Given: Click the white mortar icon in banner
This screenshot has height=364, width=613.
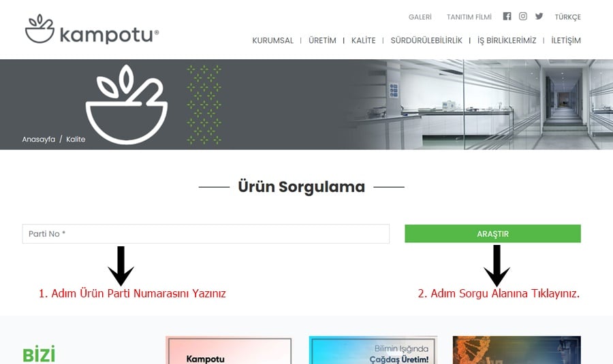Looking at the screenshot, I should pyautogui.click(x=127, y=105).
